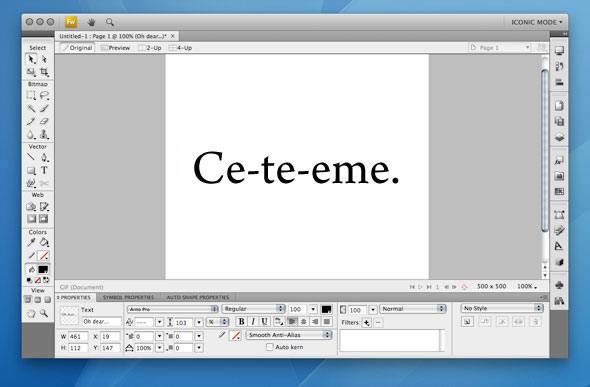Select the Marquee bitmap tool
This screenshot has height=387, width=590.
pyautogui.click(x=31, y=96)
